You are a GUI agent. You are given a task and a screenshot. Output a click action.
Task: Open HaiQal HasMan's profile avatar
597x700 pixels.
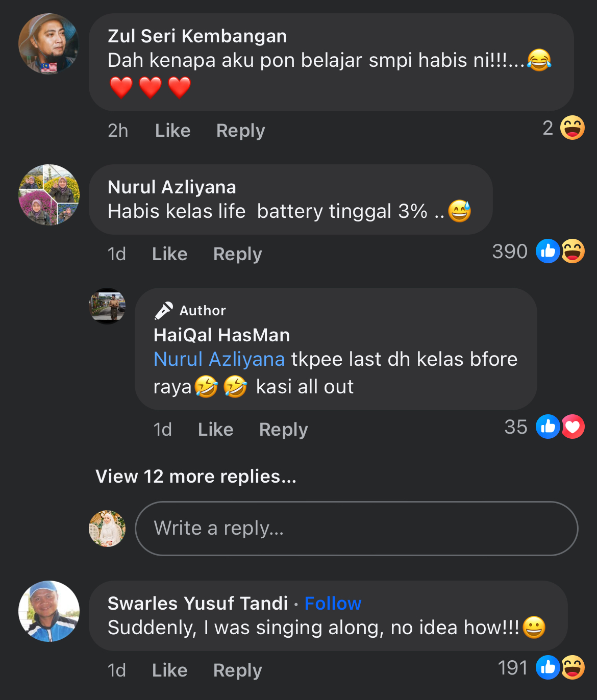point(108,306)
